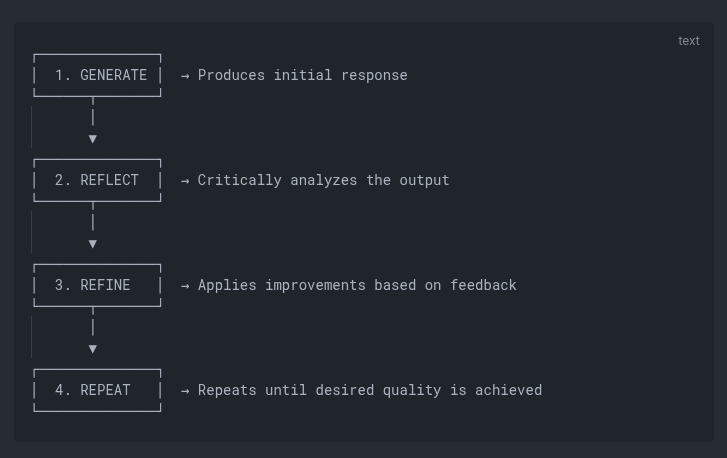The width and height of the screenshot is (727, 458).
Task: Click "Critically analyzes the output" text
Action: coord(323,180)
